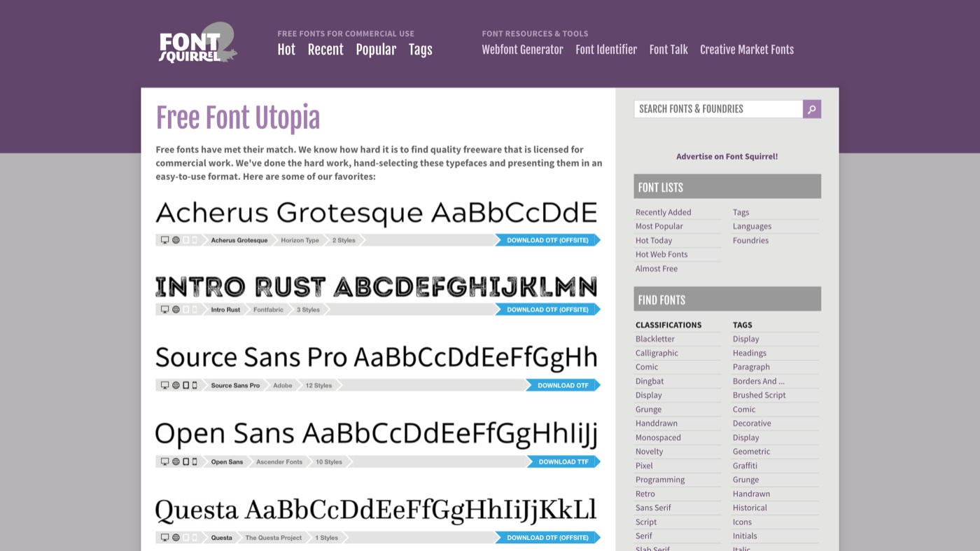Download TTF for Open Sans
The height and width of the screenshot is (551, 980).
(x=563, y=461)
